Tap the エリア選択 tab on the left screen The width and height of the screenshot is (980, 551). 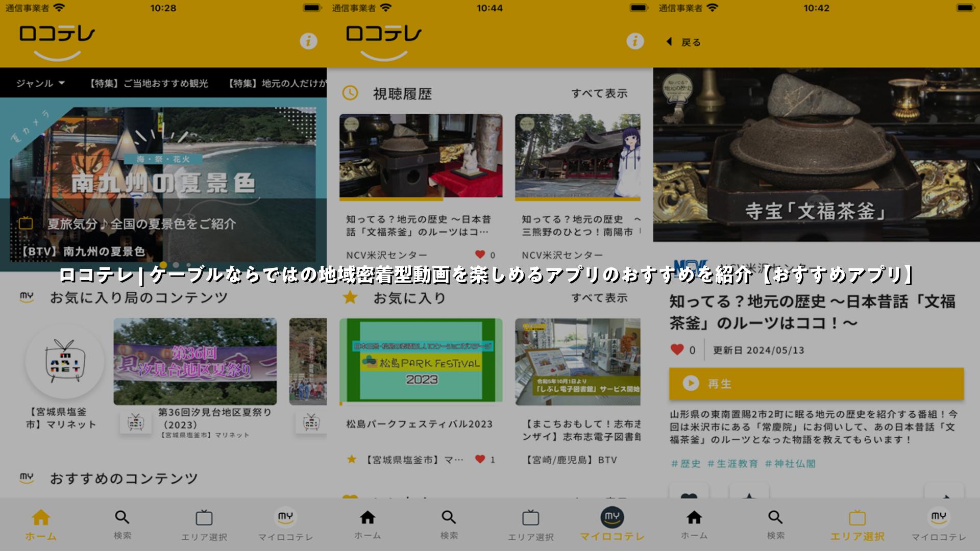tap(204, 524)
